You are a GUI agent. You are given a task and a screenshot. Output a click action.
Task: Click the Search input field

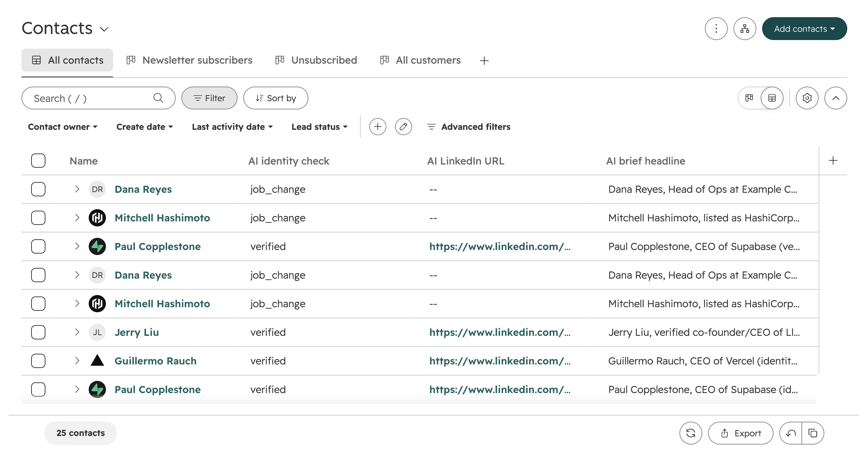point(98,98)
